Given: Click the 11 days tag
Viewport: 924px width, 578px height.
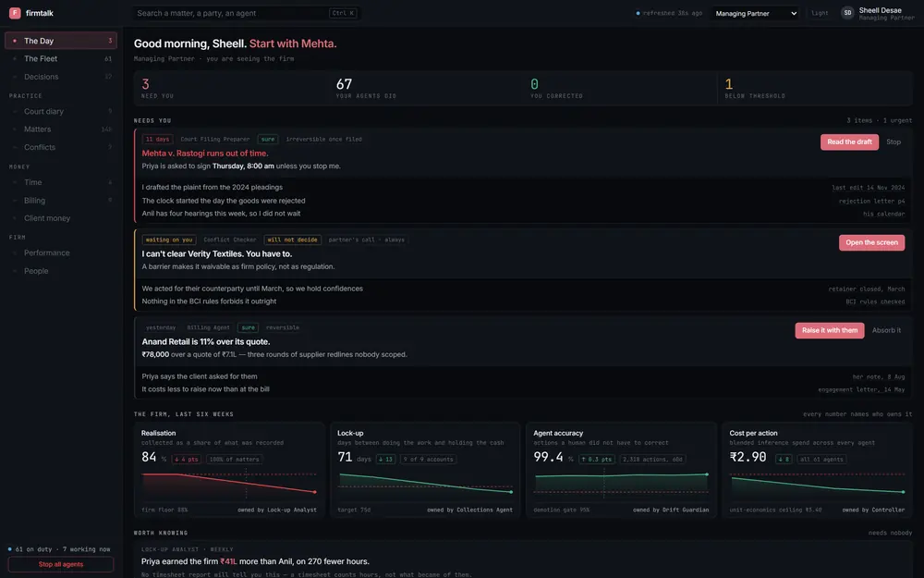Looking at the screenshot, I should tap(157, 140).
